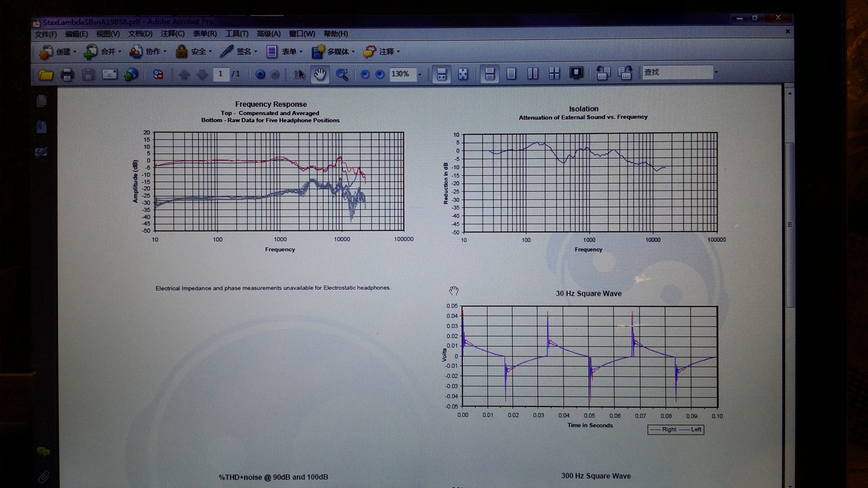868x488 pixels.
Task: Click the 130% zoom level field
Action: 402,74
